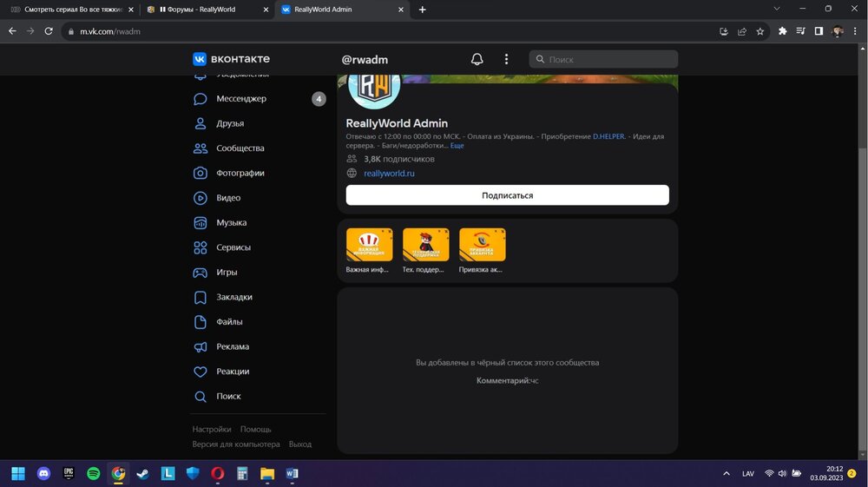Open the Настройки link
The height and width of the screenshot is (487, 868).
pyautogui.click(x=212, y=429)
